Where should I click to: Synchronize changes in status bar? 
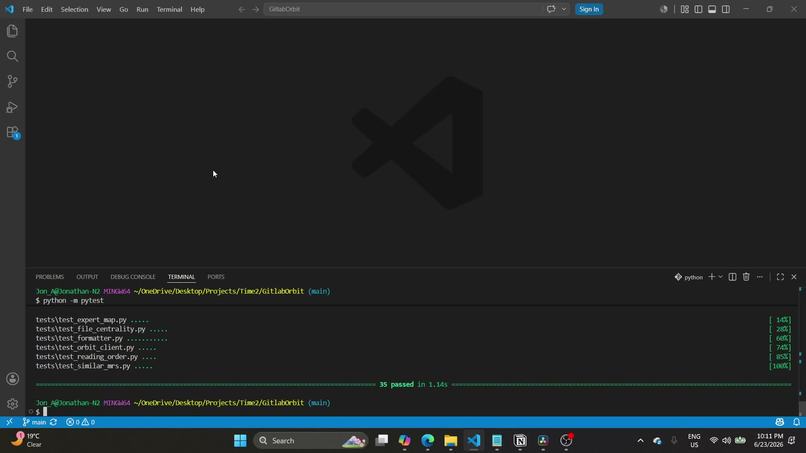coord(53,422)
